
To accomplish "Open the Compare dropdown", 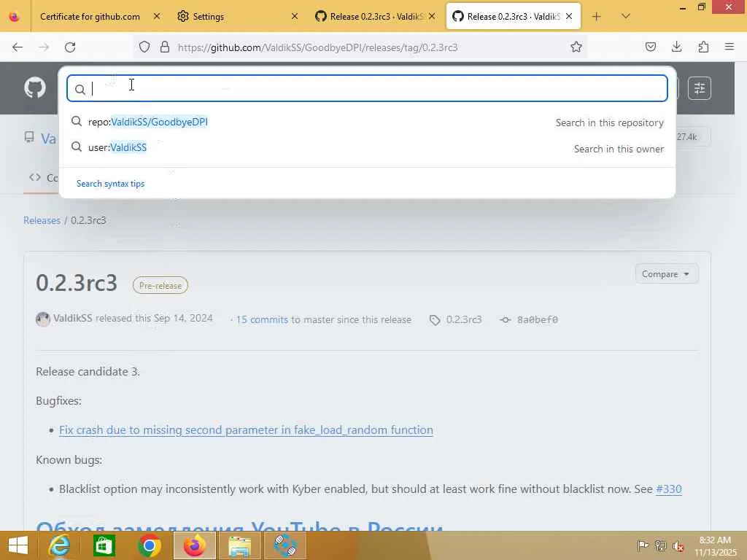I will (x=667, y=274).
